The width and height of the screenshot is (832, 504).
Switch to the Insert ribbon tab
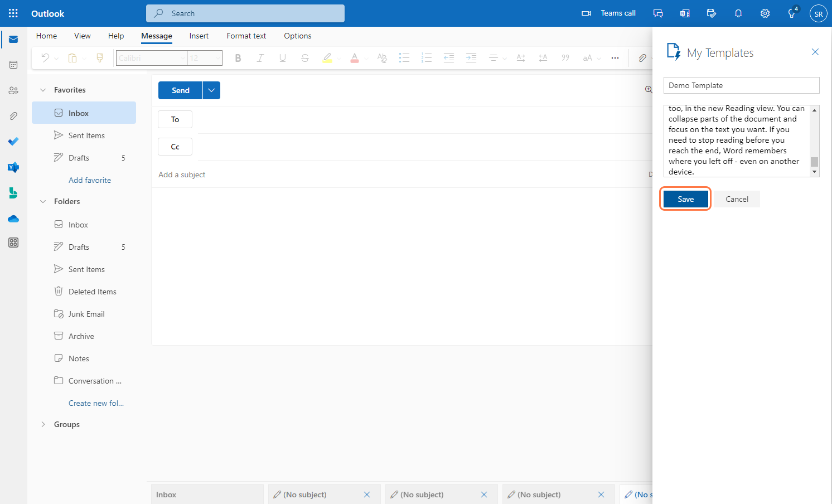(199, 36)
